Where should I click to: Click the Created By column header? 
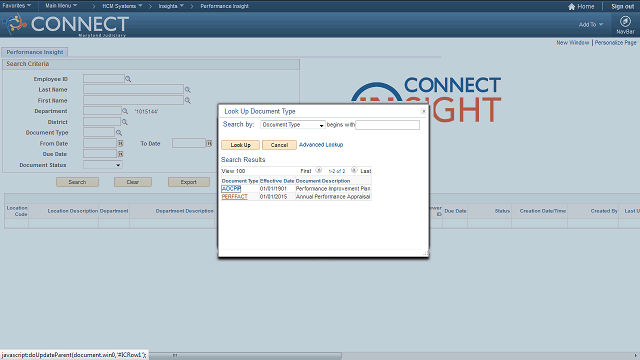[x=604, y=211]
